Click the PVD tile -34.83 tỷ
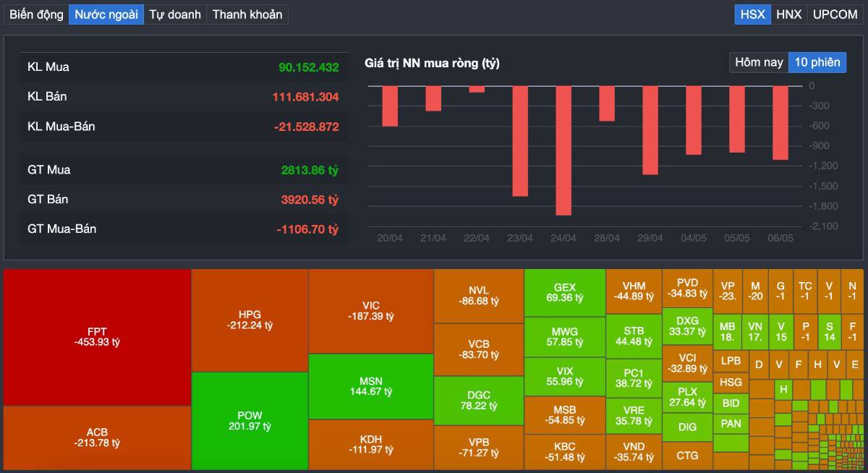Image resolution: width=868 pixels, height=473 pixels. click(x=687, y=288)
